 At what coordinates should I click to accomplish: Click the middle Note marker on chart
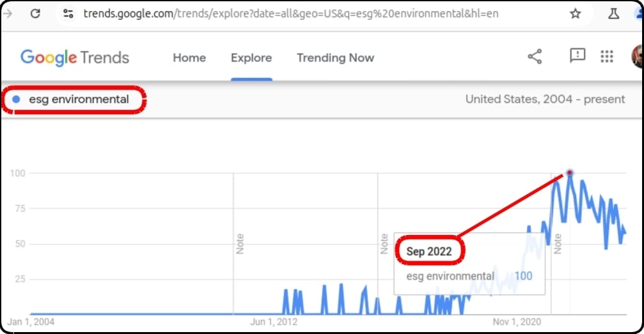tap(384, 244)
